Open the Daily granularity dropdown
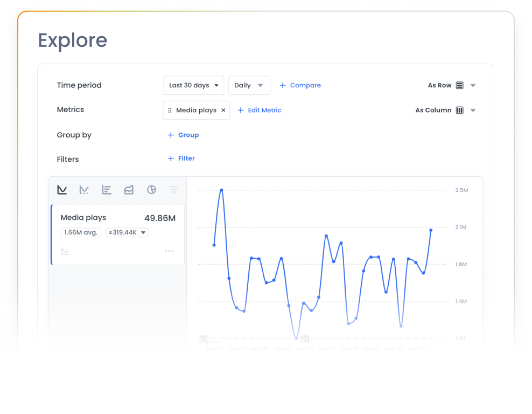 pos(249,85)
